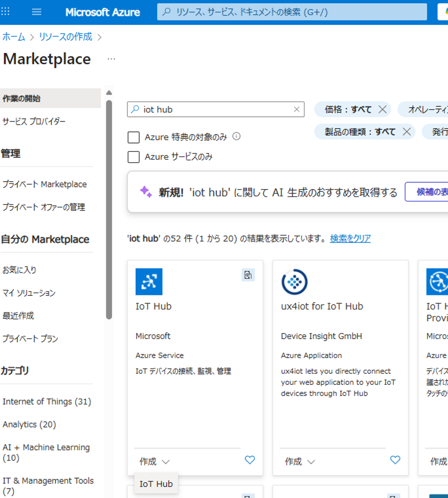Filter by IT & Management Tools category

pyautogui.click(x=48, y=486)
